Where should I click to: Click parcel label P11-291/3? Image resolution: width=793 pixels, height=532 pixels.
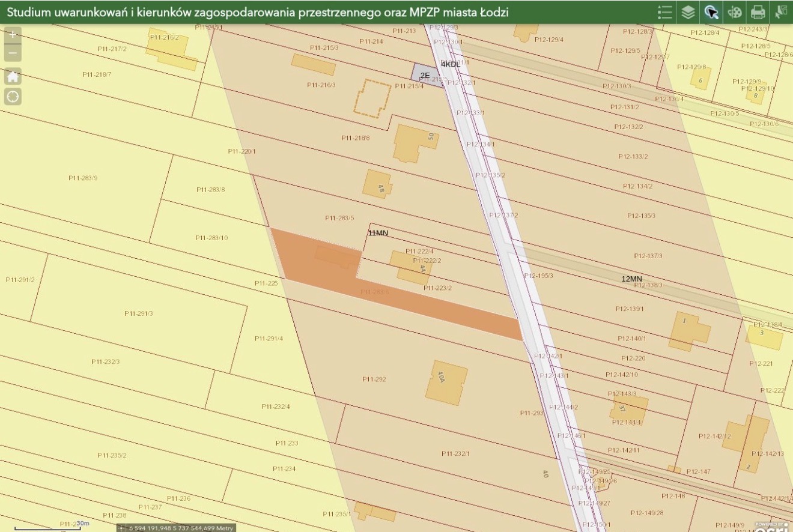pos(139,313)
